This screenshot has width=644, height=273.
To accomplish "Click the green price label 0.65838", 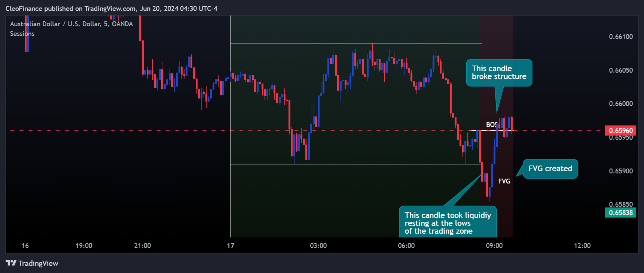I will pos(620,213).
